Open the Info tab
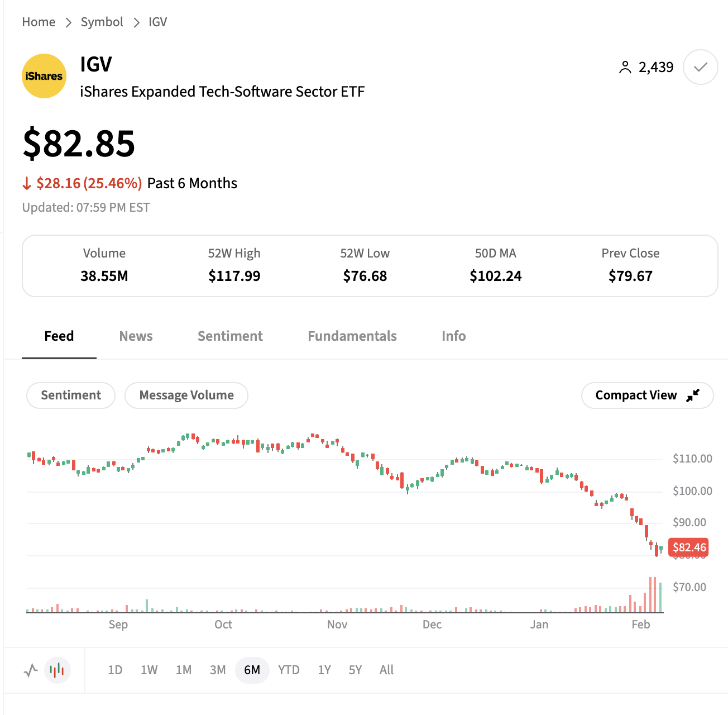The width and height of the screenshot is (728, 715). pyautogui.click(x=453, y=336)
